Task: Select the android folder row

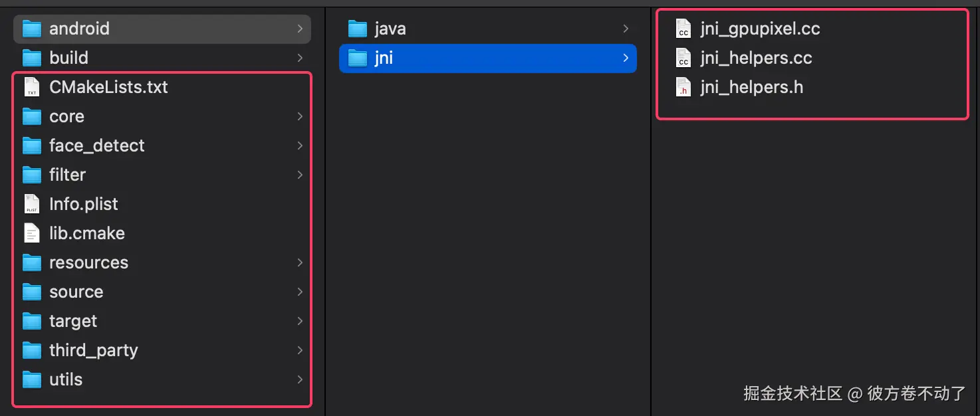Action: click(x=162, y=29)
